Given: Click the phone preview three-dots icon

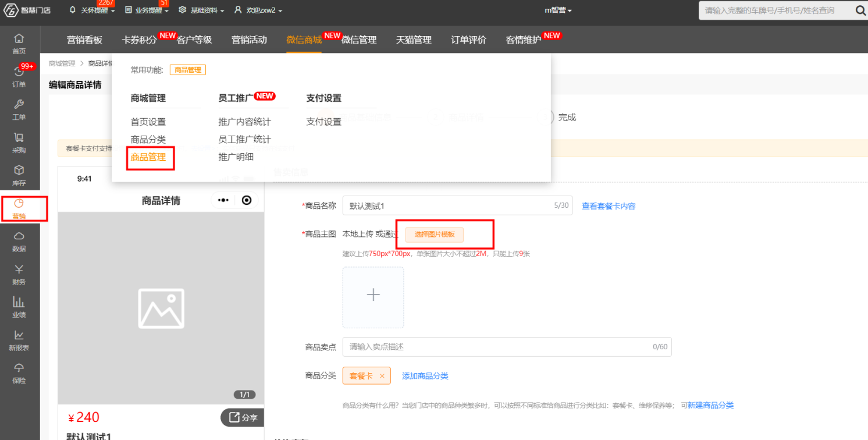Looking at the screenshot, I should point(223,200).
